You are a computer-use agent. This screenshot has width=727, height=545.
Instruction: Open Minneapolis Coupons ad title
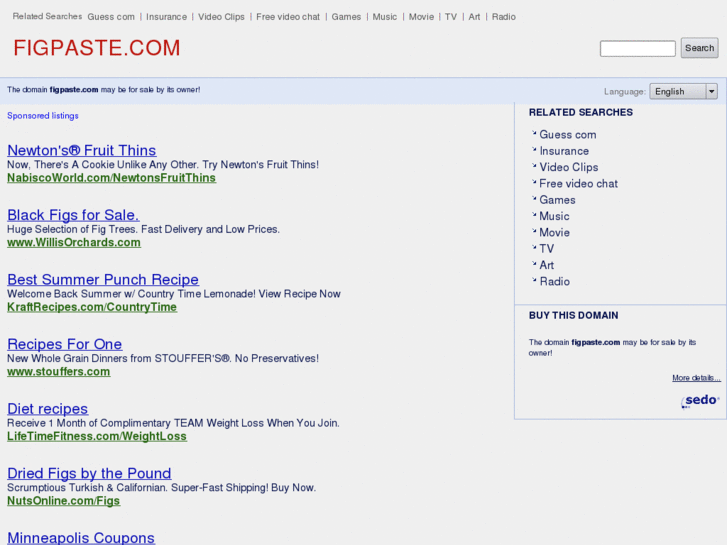(x=81, y=538)
